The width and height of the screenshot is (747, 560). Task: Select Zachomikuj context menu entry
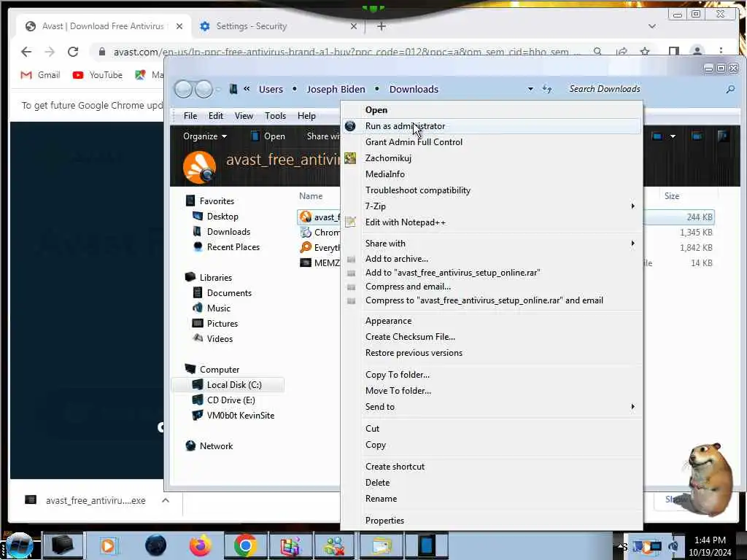pyautogui.click(x=491, y=158)
